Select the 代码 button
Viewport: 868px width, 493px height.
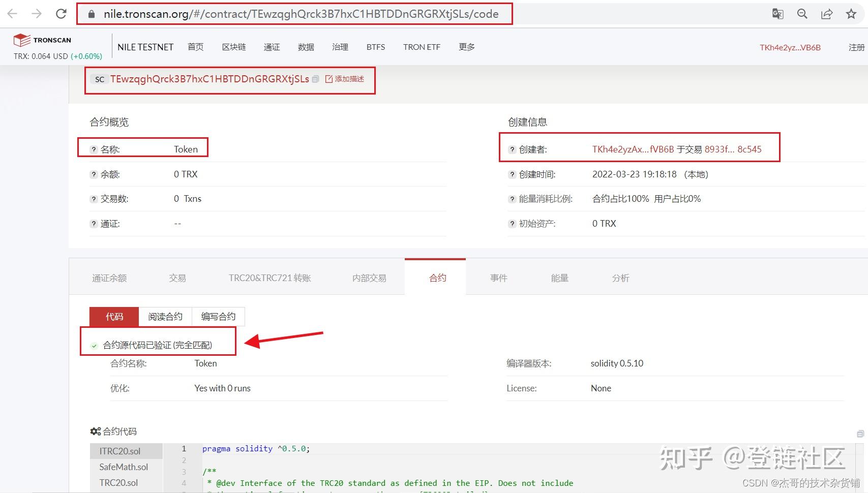click(x=114, y=317)
